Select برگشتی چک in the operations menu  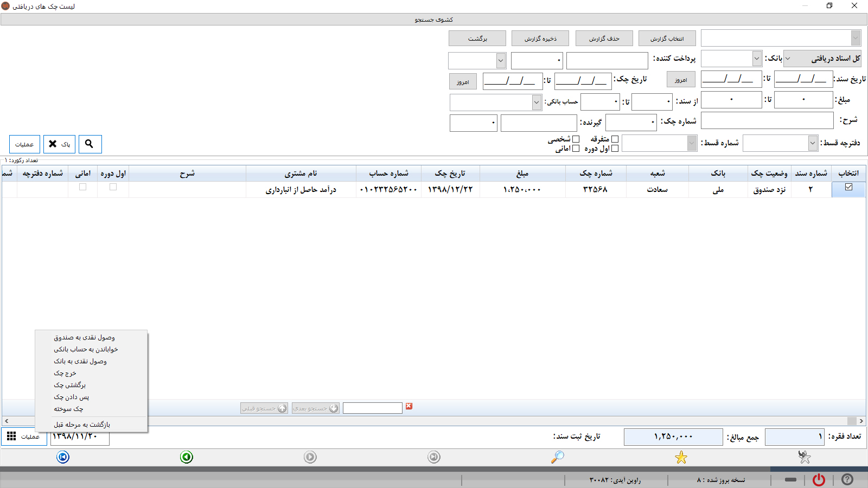pos(70,385)
